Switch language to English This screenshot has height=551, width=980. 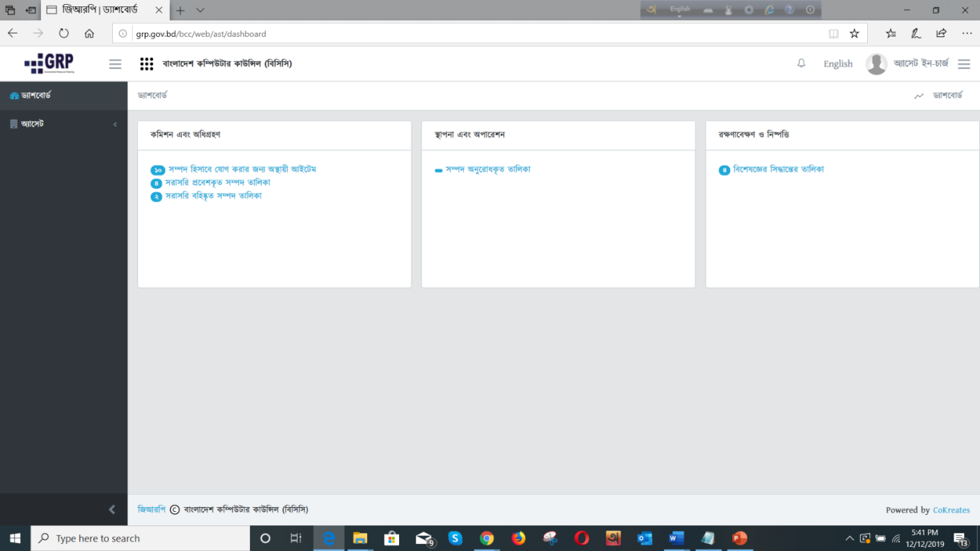[x=838, y=64]
